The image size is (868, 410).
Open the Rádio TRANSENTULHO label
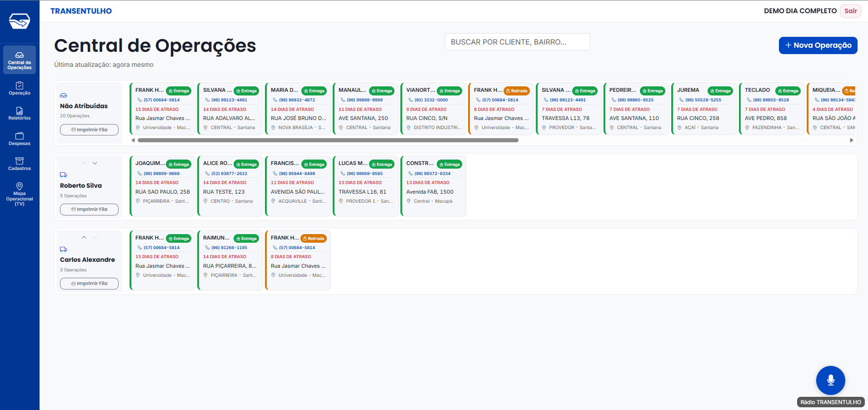coord(830,402)
